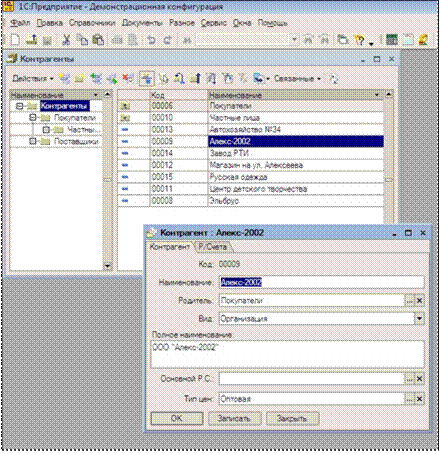Image resolution: width=441 pixels, height=454 pixels.
Task: Open the Действия dropdown menu
Action: point(33,79)
